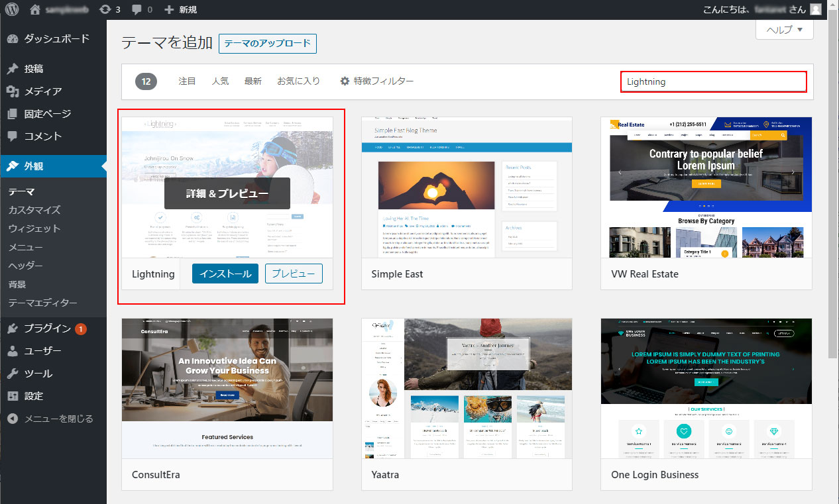Click the 固定ページ pages icon
Screen dimensions: 839x504
pyautogui.click(x=12, y=114)
